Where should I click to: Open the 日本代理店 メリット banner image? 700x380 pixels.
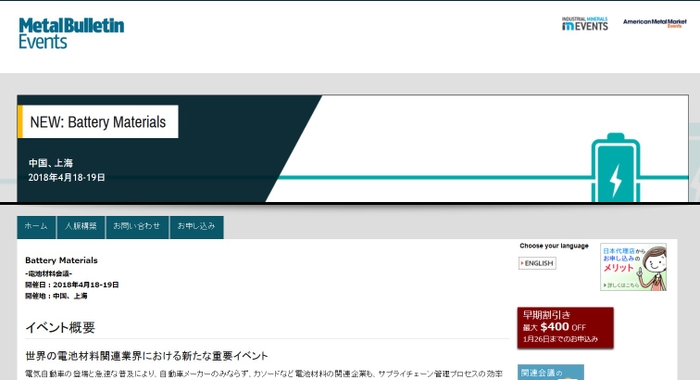(633, 267)
